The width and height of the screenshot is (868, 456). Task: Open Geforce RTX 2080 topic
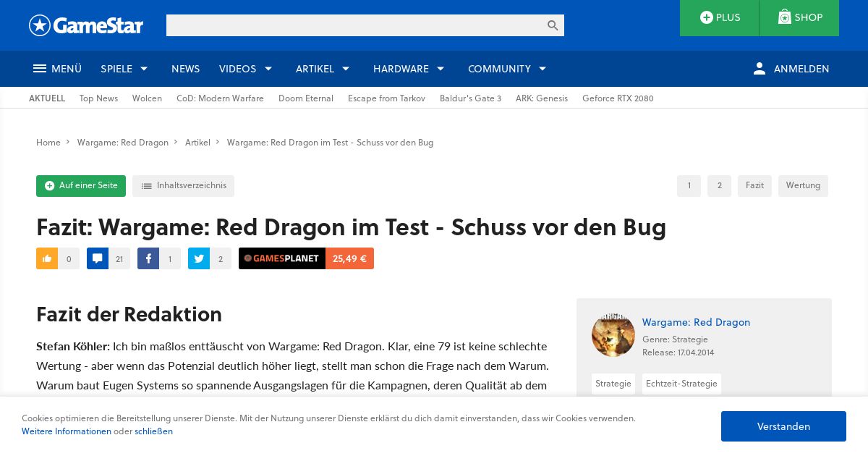coord(618,98)
